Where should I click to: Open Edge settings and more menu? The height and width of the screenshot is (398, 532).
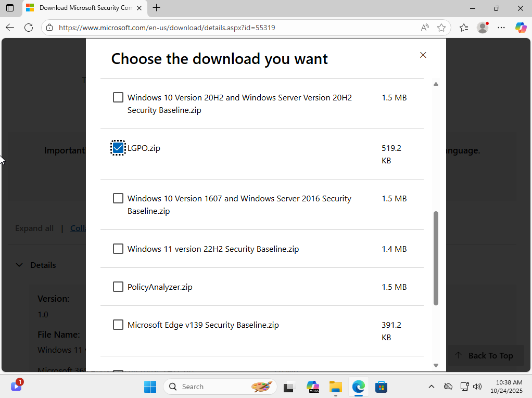(x=501, y=28)
